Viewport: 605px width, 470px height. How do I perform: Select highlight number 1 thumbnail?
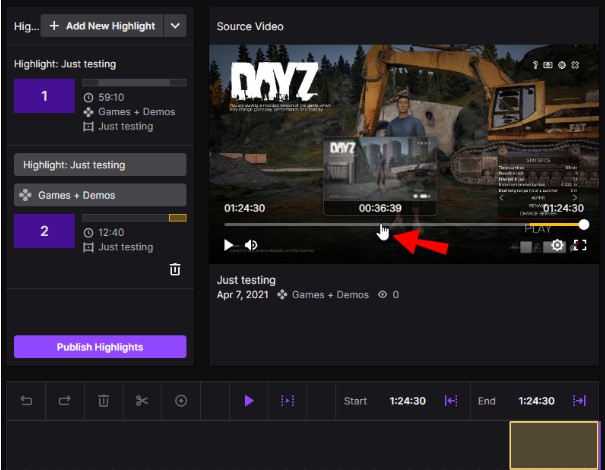pos(44,96)
